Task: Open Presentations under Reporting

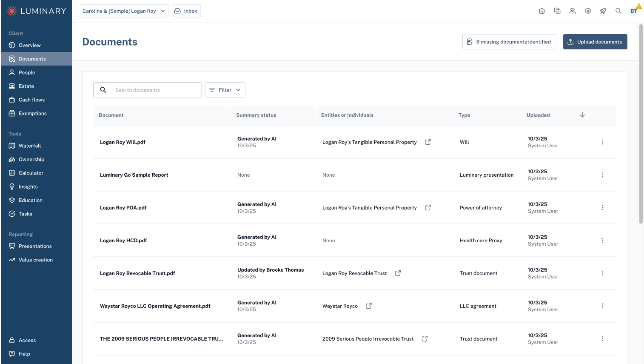Action: pos(36,246)
